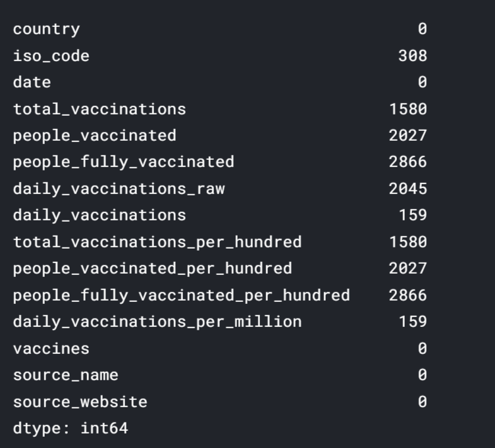
Task: Select daily_vaccinations_per_million label
Action: pyautogui.click(x=157, y=322)
